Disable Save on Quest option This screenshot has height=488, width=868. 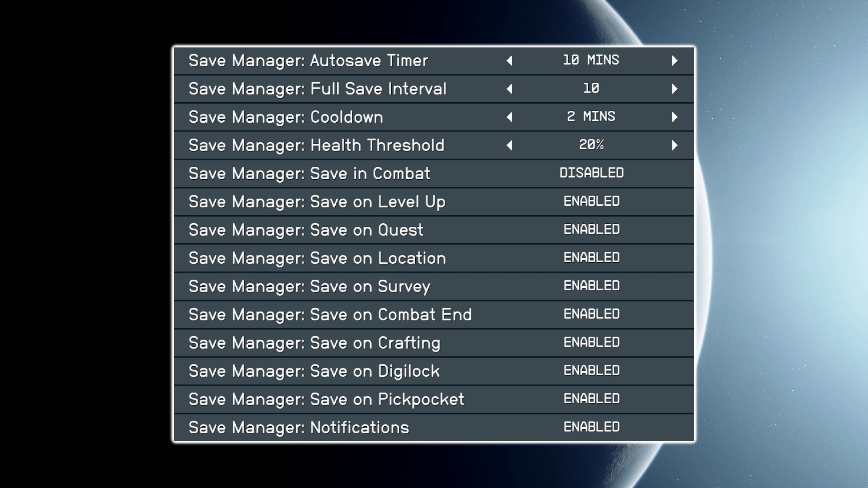591,229
